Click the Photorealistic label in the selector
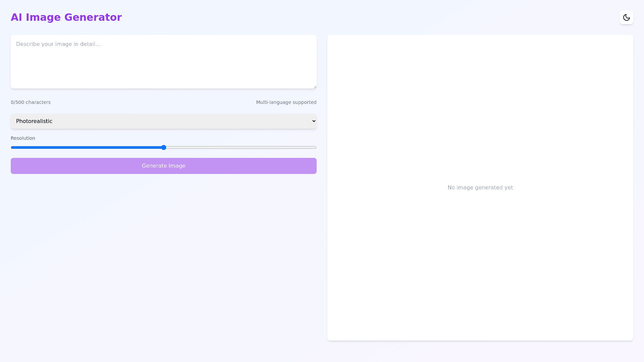The height and width of the screenshot is (362, 644). click(34, 121)
